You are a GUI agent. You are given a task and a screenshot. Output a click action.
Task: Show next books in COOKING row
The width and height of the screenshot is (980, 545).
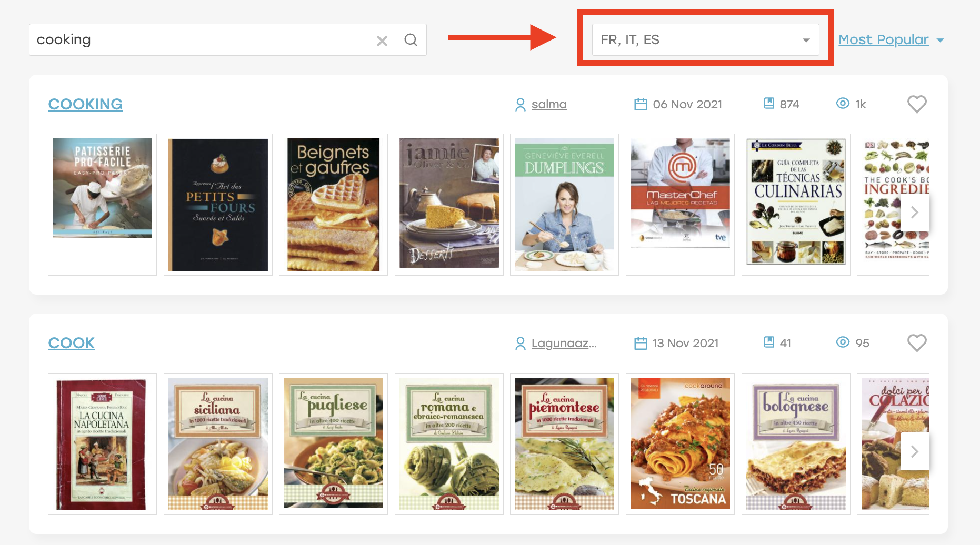pyautogui.click(x=915, y=212)
